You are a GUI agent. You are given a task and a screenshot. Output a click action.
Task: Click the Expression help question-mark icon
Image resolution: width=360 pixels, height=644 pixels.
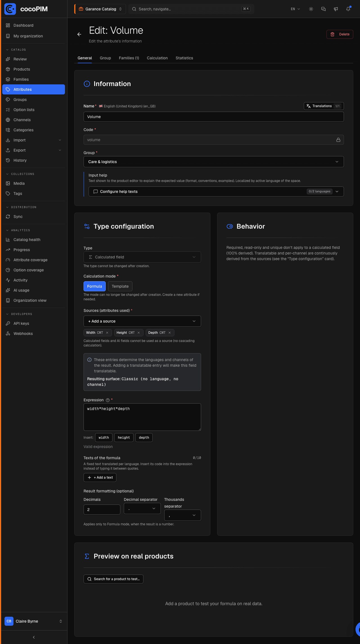click(107, 400)
